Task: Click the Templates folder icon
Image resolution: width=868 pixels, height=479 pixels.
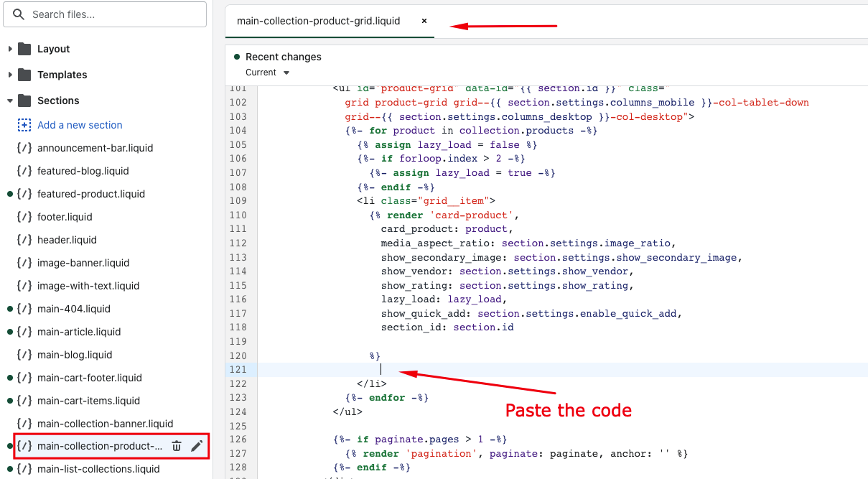Action: tap(24, 75)
